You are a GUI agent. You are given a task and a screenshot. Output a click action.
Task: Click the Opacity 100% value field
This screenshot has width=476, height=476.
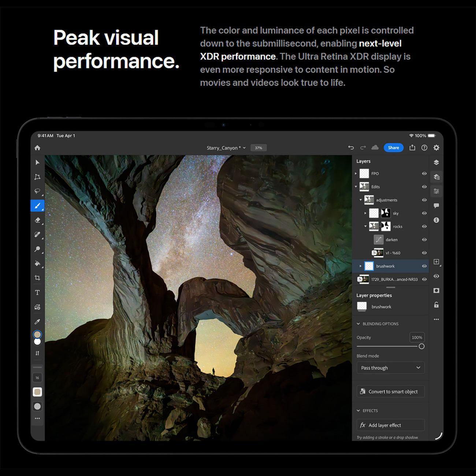417,337
